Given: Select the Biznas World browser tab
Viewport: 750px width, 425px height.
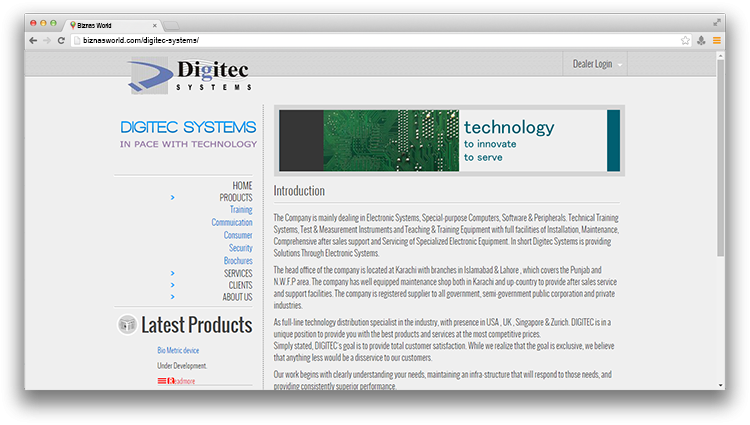Looking at the screenshot, I should coord(112,22).
